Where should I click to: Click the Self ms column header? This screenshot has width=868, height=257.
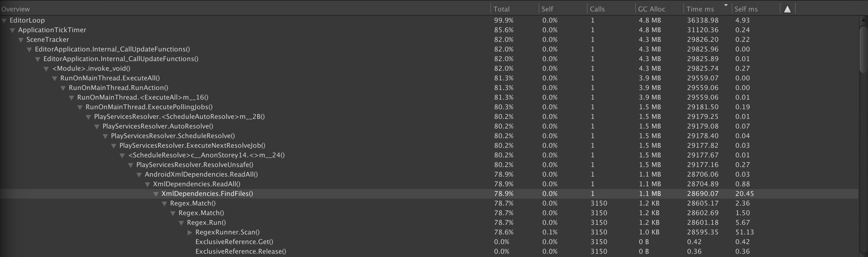pyautogui.click(x=747, y=9)
